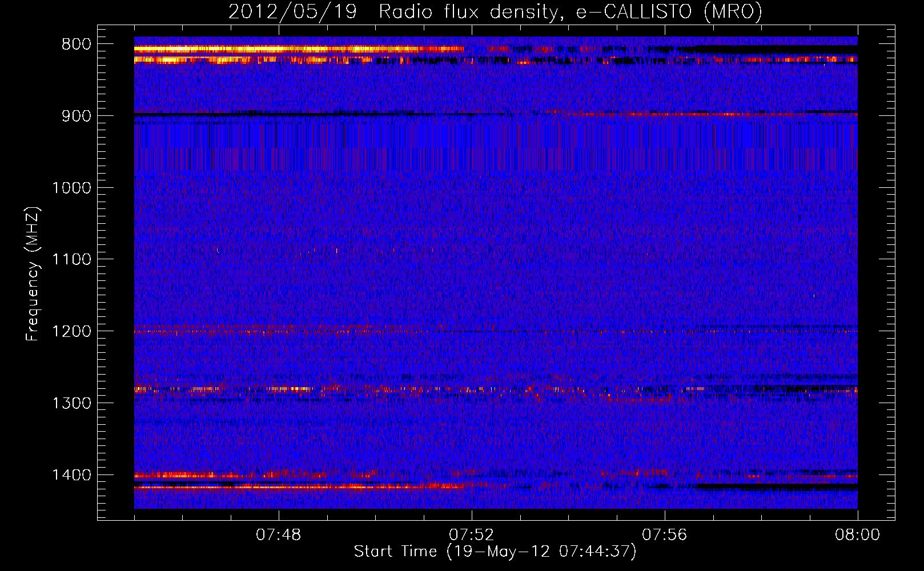This screenshot has width=924, height=571.
Task: Select the 900 frequency axis label
Action: point(77,116)
